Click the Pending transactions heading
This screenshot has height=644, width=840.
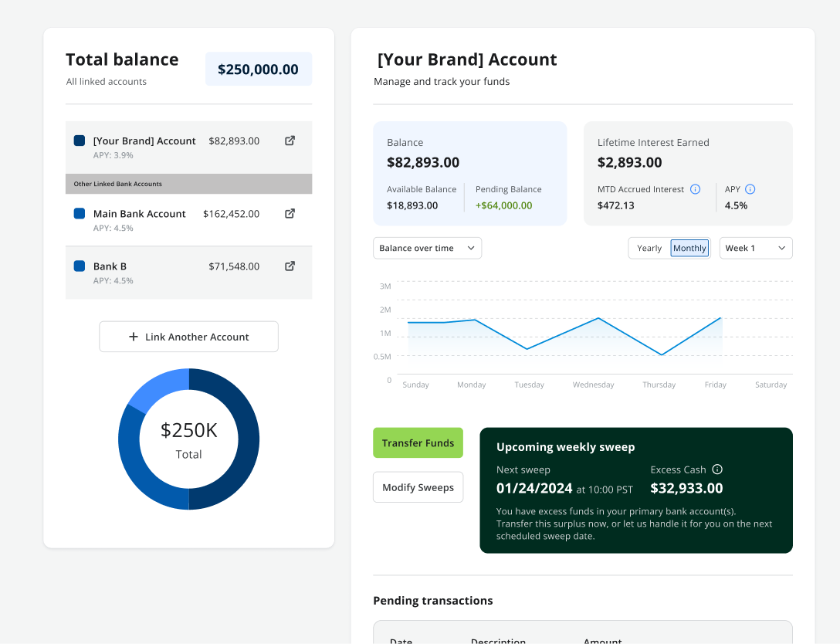[433, 601]
